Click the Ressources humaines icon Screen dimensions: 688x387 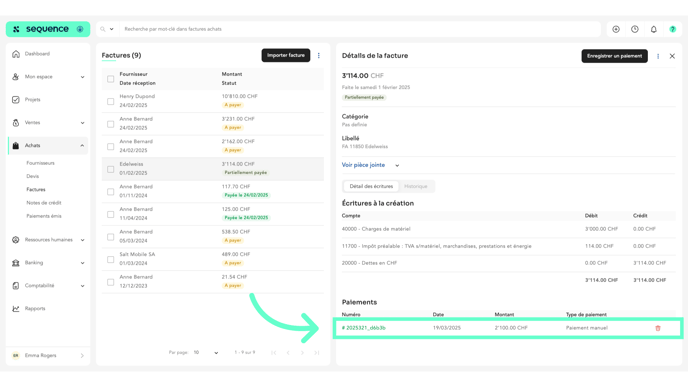16,240
